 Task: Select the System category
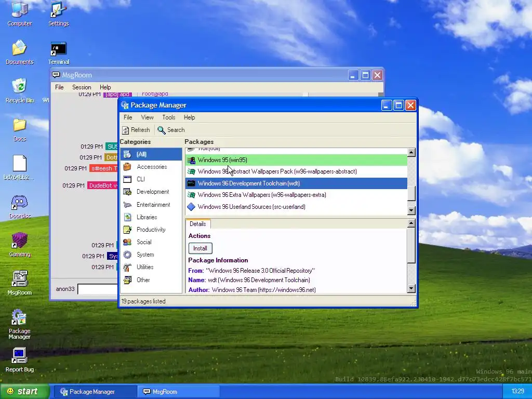click(x=151, y=255)
